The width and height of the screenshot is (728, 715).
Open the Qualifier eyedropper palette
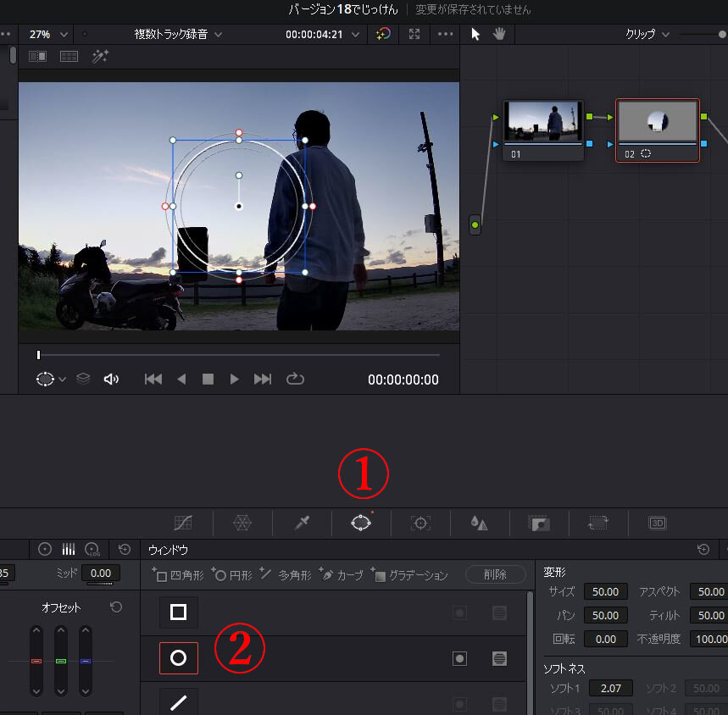coord(302,523)
